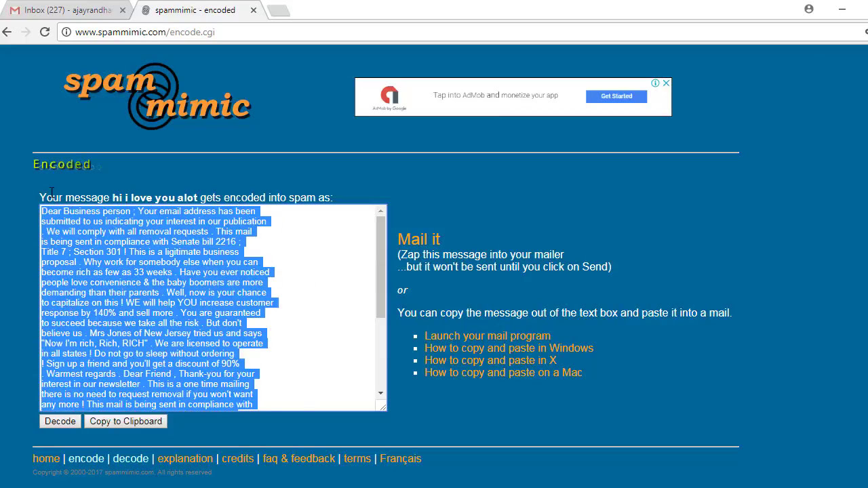Click the address bar URL field

coord(407,32)
